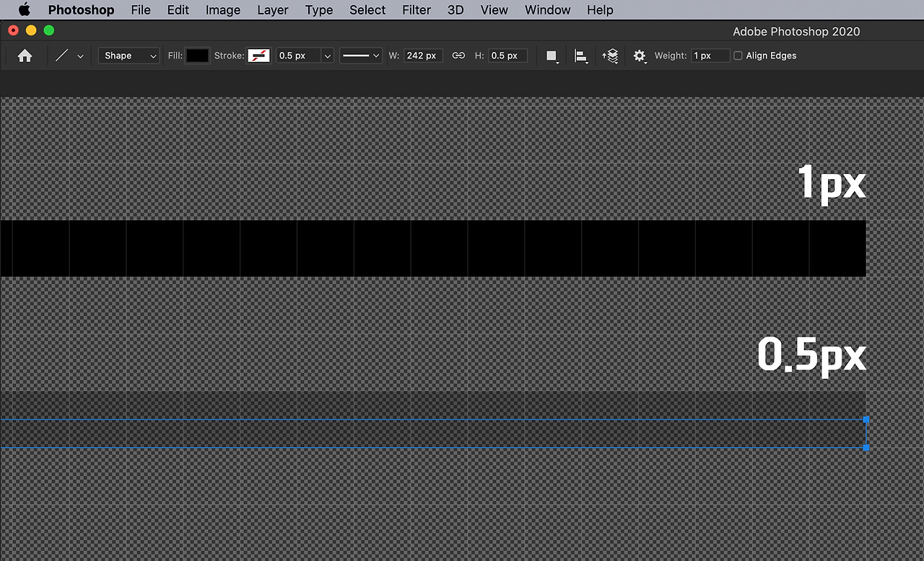Open the stroke line style options
This screenshot has width=924, height=561.
click(361, 56)
